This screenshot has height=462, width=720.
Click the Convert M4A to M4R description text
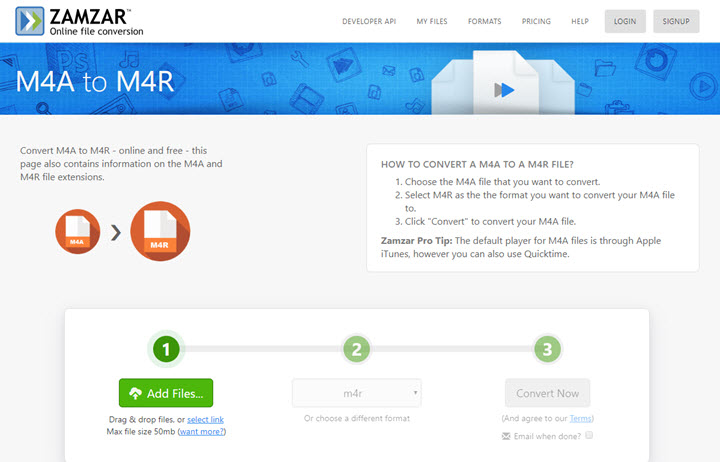121,164
